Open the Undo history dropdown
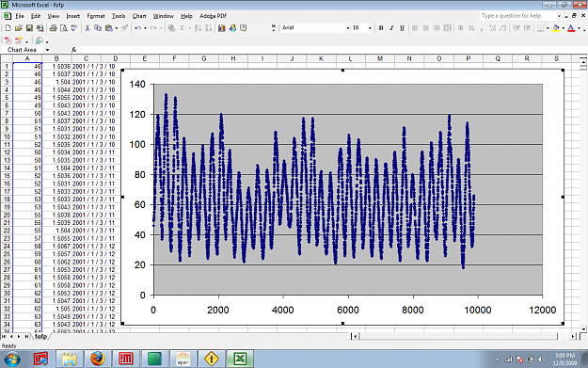Viewport: 588px width, 368px height. point(145,28)
